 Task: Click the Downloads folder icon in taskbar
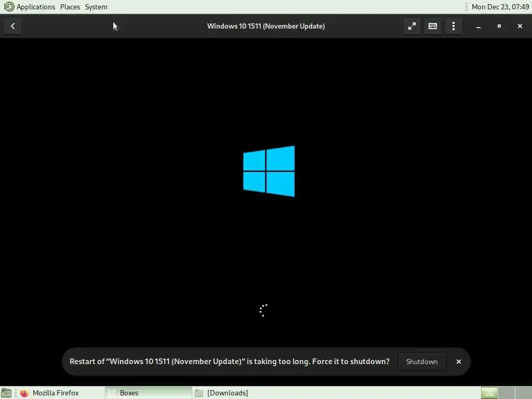(x=199, y=393)
